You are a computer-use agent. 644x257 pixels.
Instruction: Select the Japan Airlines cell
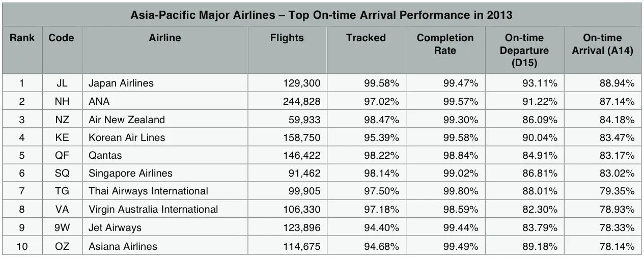coord(121,83)
